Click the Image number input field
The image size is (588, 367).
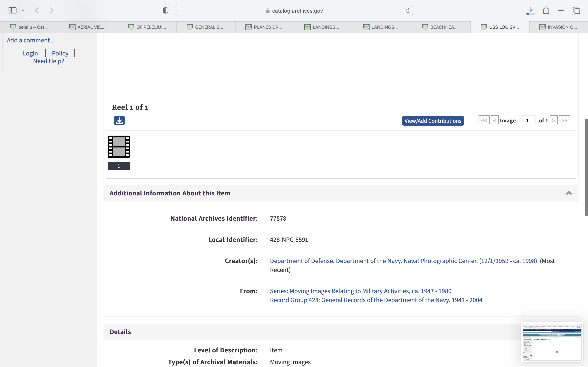point(527,120)
